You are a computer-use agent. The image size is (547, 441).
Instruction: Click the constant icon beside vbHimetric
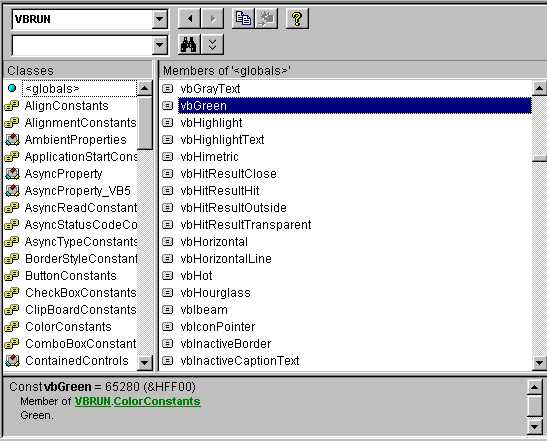168,156
